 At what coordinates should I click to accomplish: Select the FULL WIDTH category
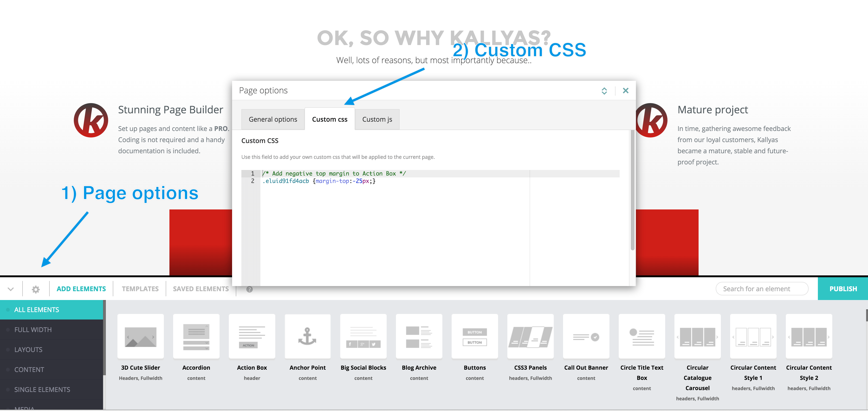point(33,329)
